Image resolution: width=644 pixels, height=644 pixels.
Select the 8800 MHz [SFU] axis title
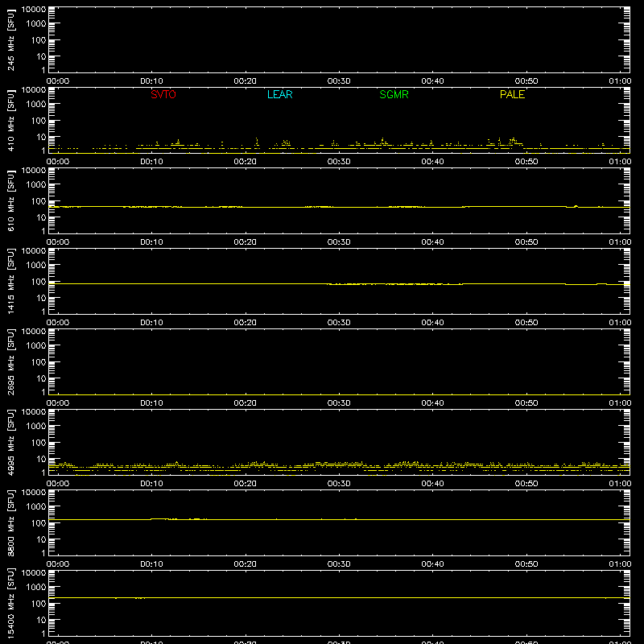point(10,522)
